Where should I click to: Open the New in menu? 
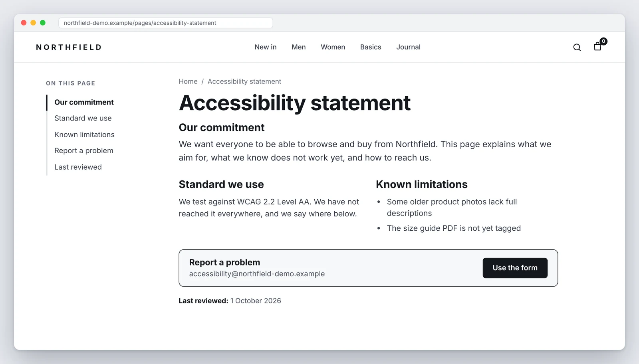coord(266,47)
